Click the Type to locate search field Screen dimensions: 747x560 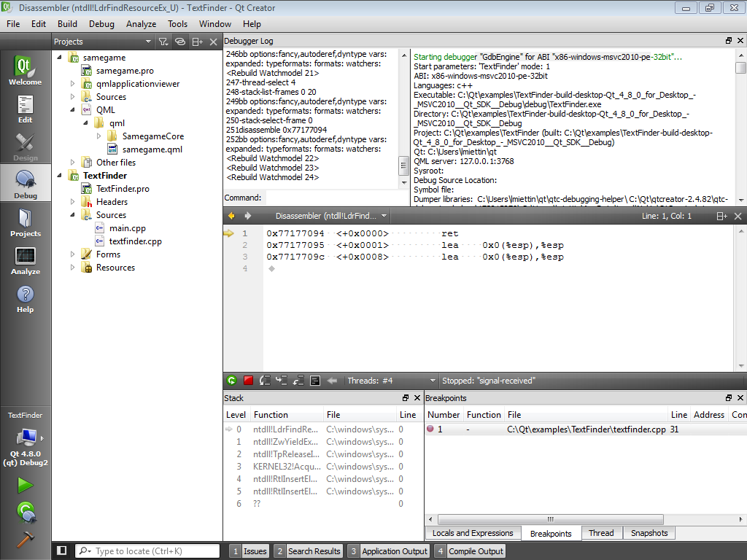(153, 551)
